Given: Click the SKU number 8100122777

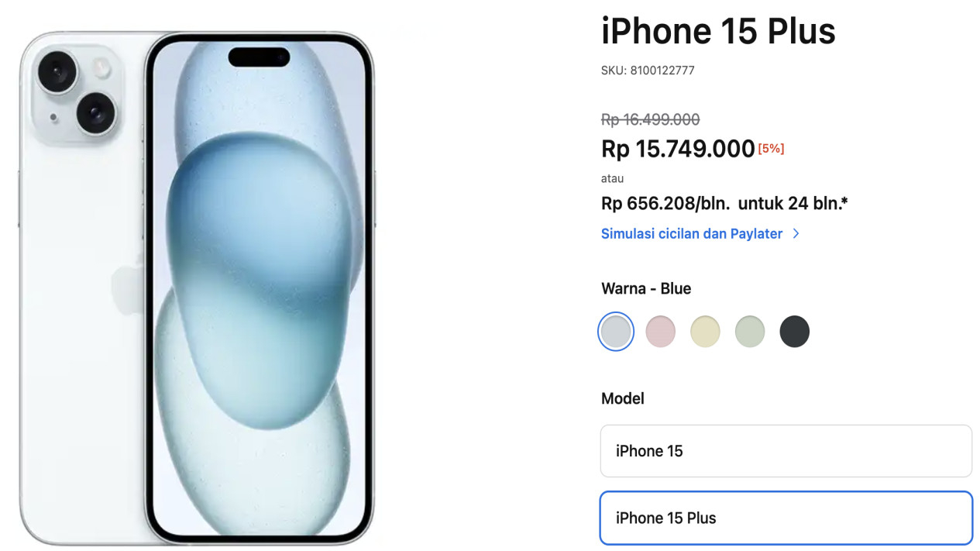Looking at the screenshot, I should (x=662, y=71).
